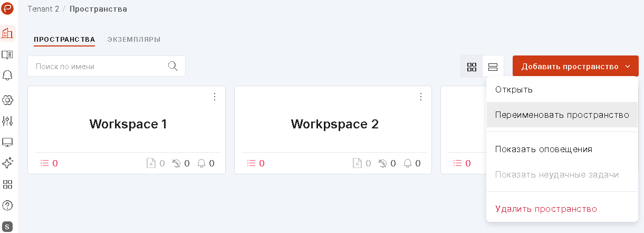Switch to grid card view
This screenshot has height=233, width=644.
[x=472, y=67]
